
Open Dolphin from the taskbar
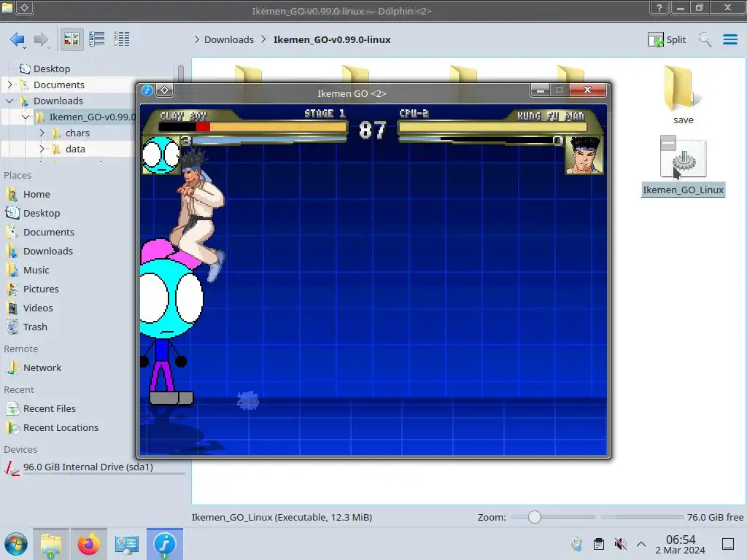51,544
